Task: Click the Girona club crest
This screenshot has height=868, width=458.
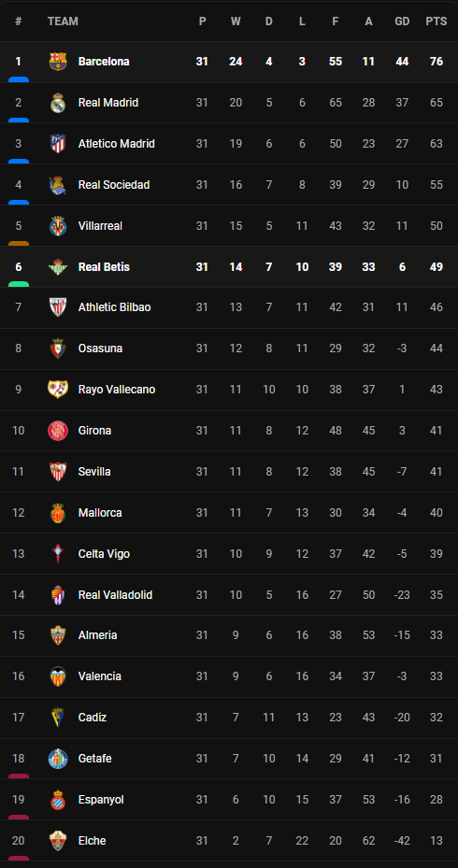Action: [x=58, y=430]
